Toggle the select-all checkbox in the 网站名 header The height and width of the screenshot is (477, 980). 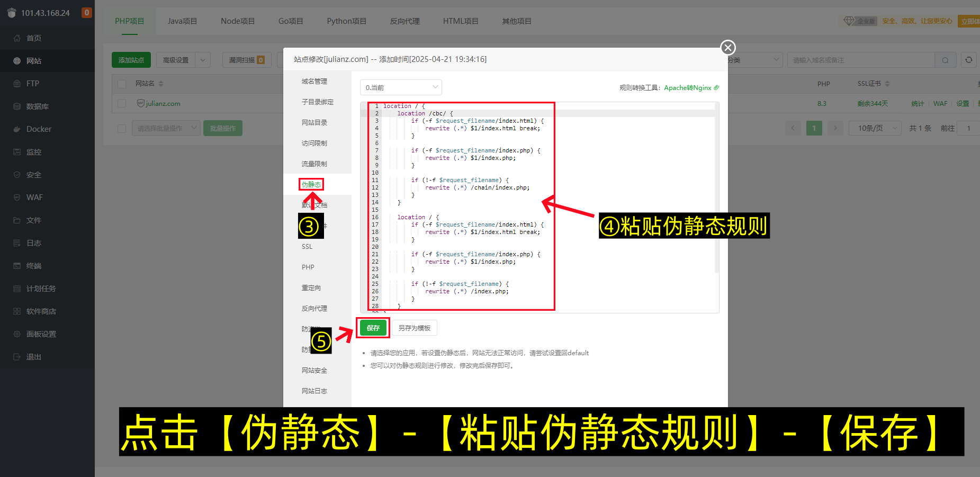[x=122, y=83]
